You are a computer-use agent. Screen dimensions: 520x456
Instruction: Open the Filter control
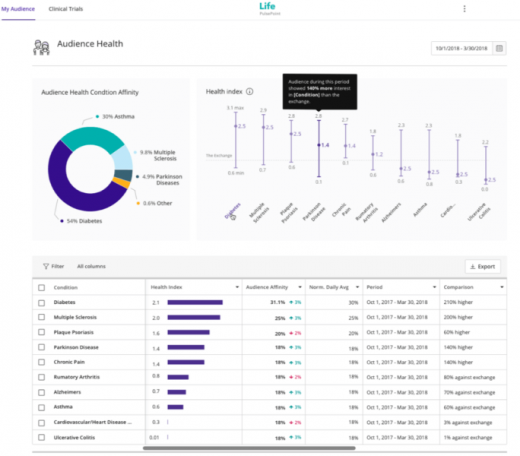[x=53, y=266]
